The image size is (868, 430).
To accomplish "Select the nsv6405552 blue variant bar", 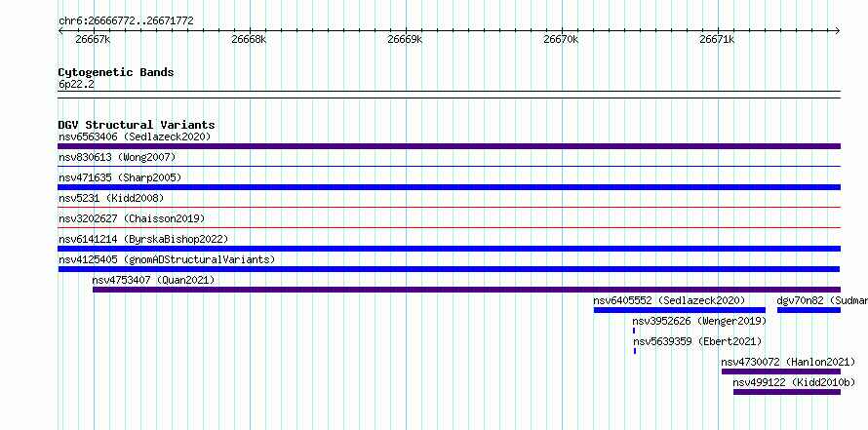I will pos(679,310).
